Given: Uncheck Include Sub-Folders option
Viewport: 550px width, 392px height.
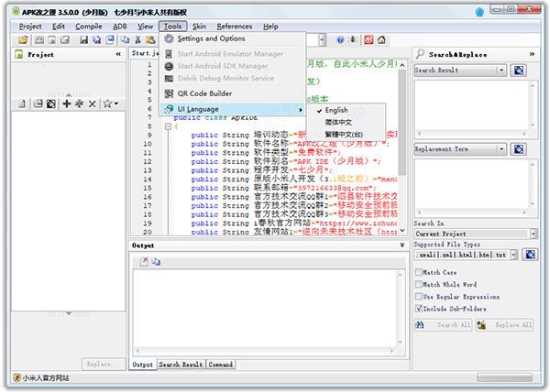Looking at the screenshot, I should click(419, 309).
